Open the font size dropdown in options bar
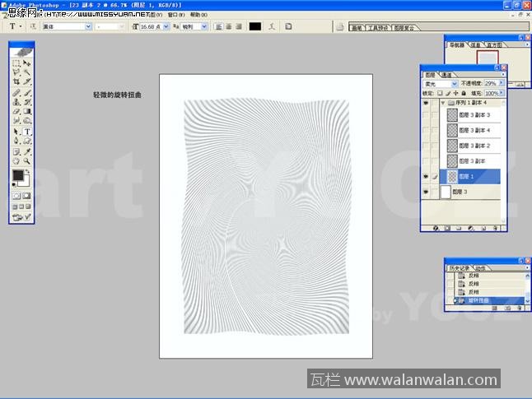Screen dimensions: 532x399 [166, 26]
